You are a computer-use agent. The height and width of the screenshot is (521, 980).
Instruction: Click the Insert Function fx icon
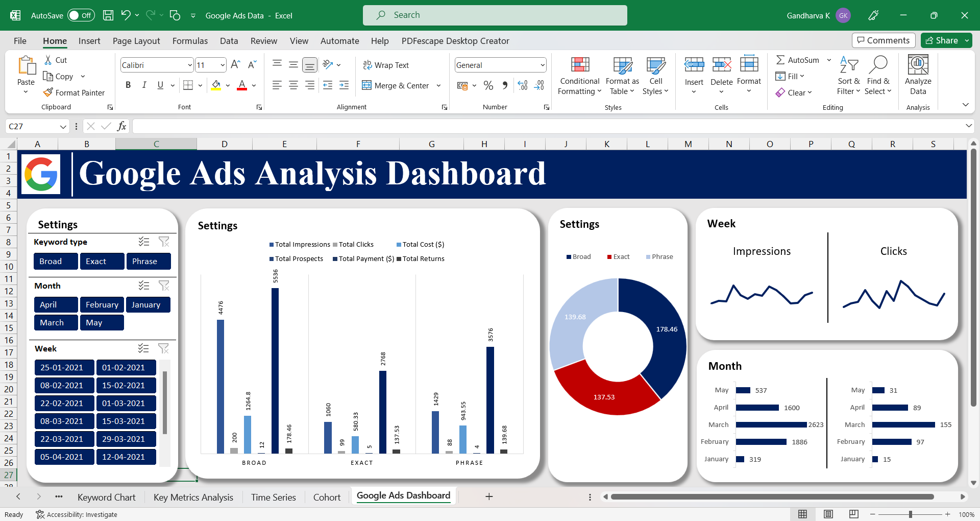tap(121, 126)
